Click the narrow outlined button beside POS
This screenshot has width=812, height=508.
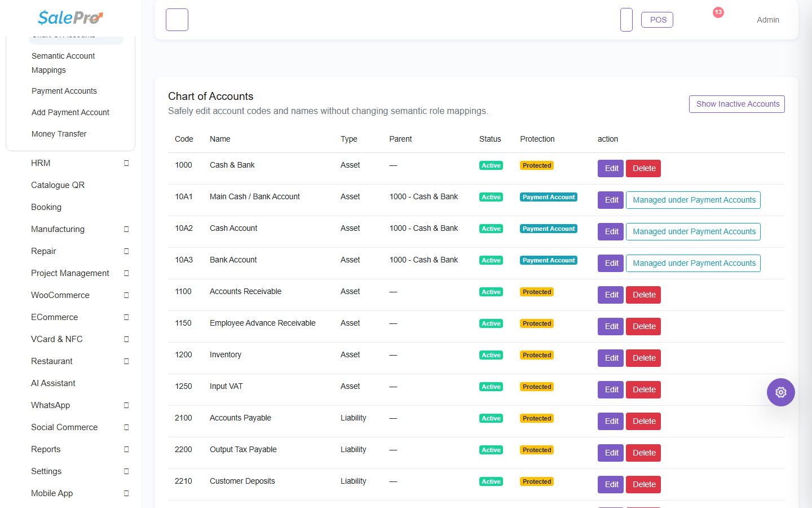pos(626,20)
